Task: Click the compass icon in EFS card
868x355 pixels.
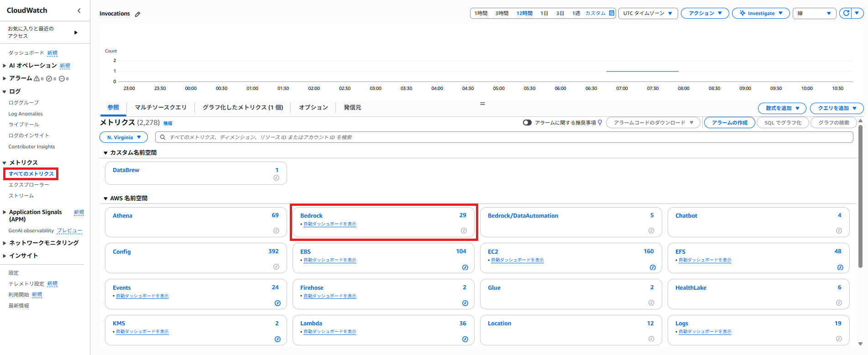Action: pos(840,267)
